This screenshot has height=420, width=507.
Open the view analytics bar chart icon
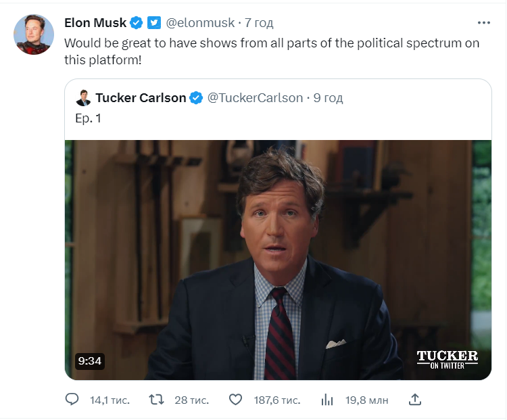pos(327,400)
